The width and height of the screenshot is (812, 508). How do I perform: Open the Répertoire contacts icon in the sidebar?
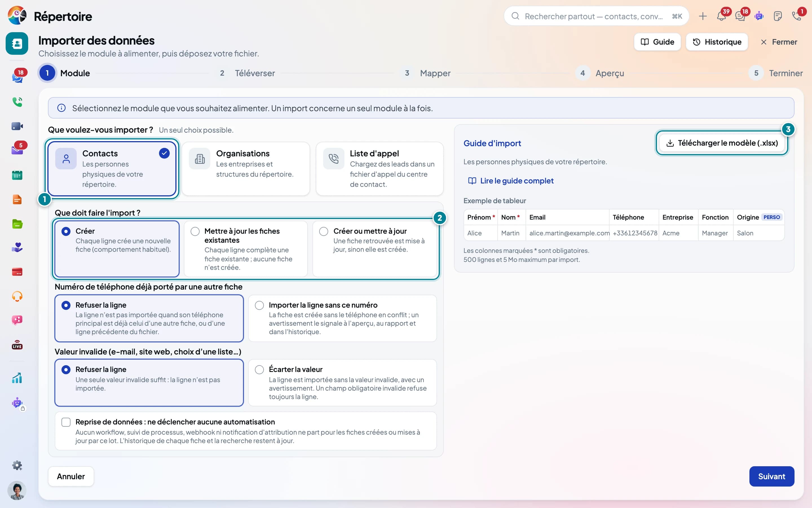[17, 43]
